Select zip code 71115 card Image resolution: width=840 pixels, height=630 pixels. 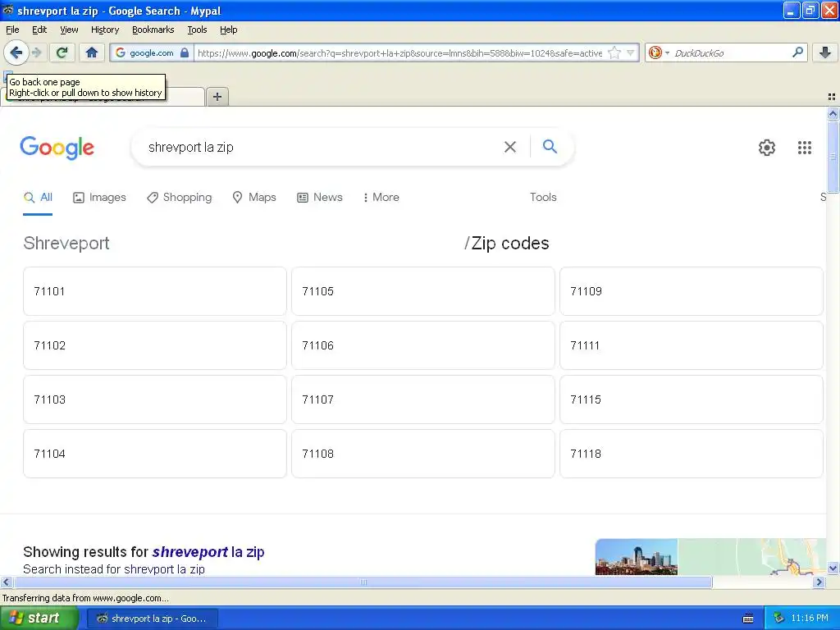pos(692,399)
